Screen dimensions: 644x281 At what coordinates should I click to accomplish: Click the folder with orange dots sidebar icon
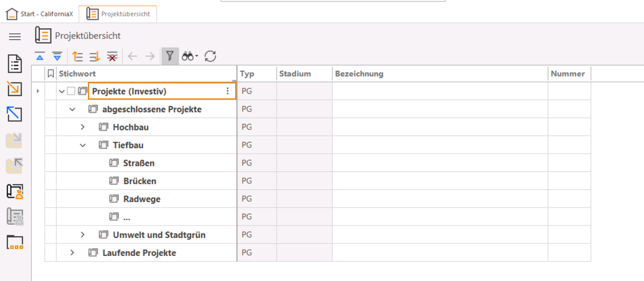(15, 242)
